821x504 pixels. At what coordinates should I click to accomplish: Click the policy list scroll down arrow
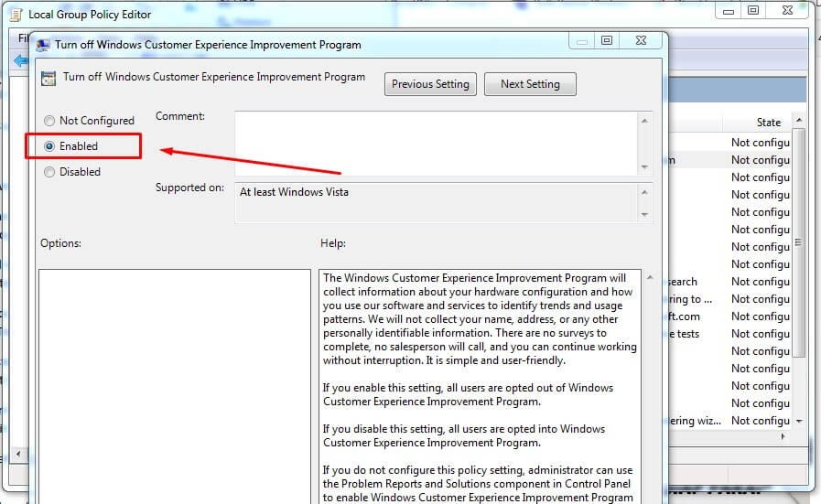[799, 422]
